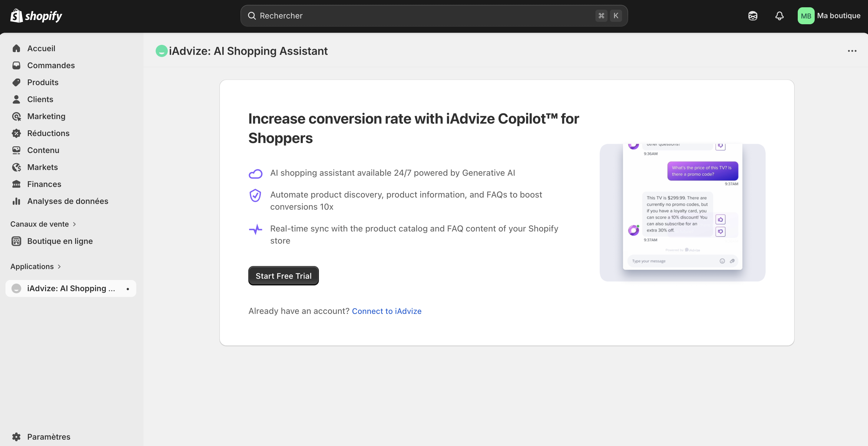The image size is (868, 446).
Task: Click Start Free Trial button
Action: point(283,276)
